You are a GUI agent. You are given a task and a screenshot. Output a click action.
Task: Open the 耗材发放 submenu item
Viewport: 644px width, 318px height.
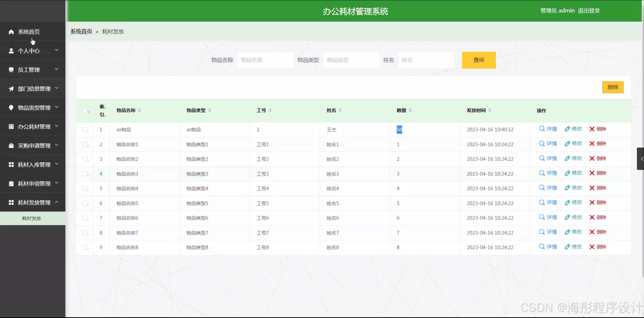pos(31,218)
